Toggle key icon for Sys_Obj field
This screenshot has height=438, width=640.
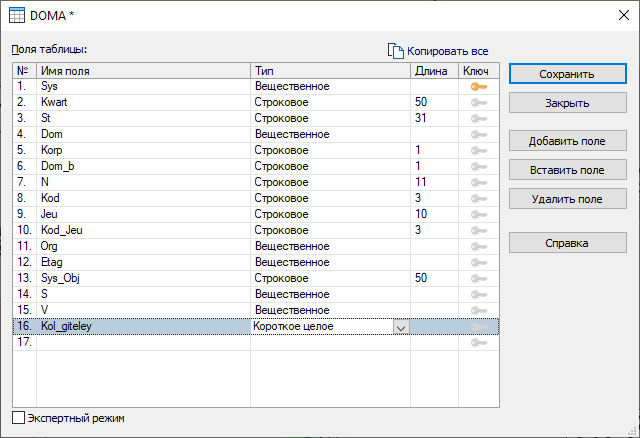pos(478,278)
